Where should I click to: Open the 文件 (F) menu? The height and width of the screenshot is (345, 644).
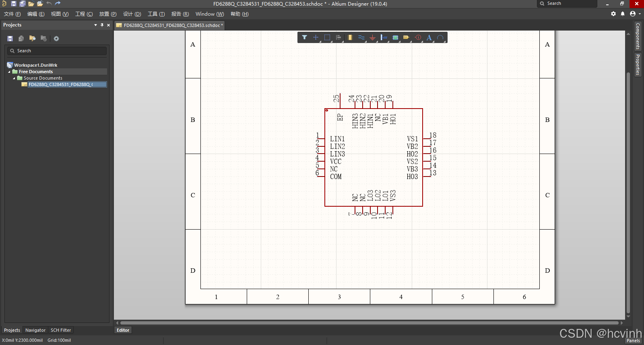(12, 14)
